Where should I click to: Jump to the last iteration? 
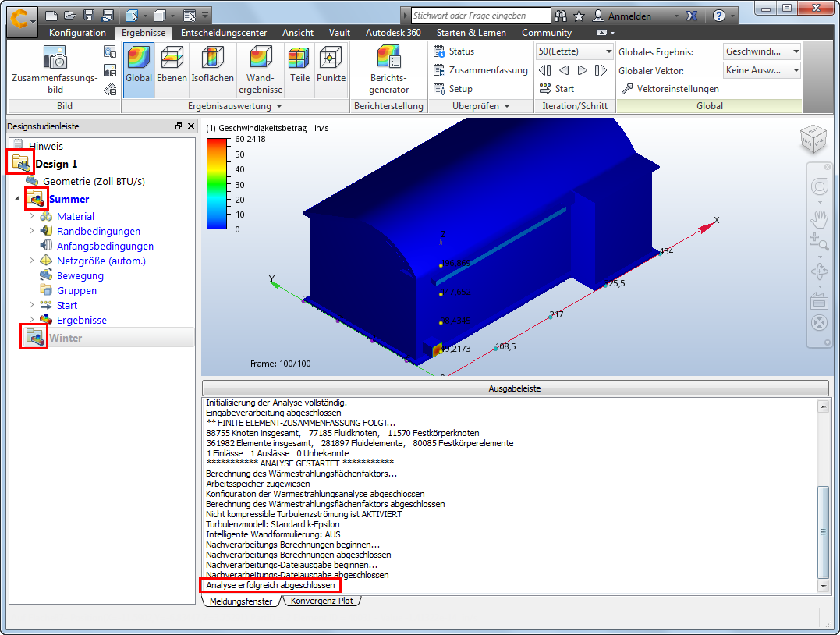[x=601, y=70]
